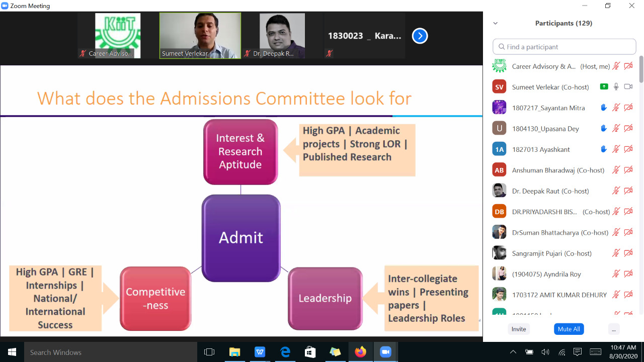Click Upasana Dey's raised hand icon
Screen dimensions: 644x362
[604, 129]
